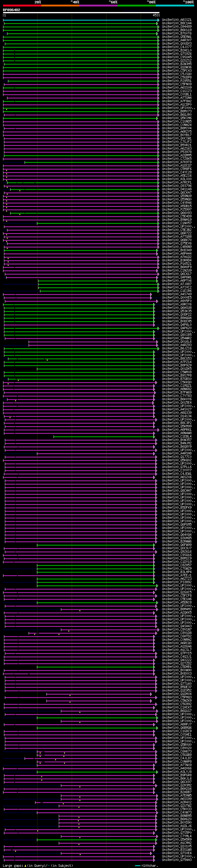Click UniRef100_C5PC43 label
Image resolution: width=197 pixels, height=868 pixels.
176,71
